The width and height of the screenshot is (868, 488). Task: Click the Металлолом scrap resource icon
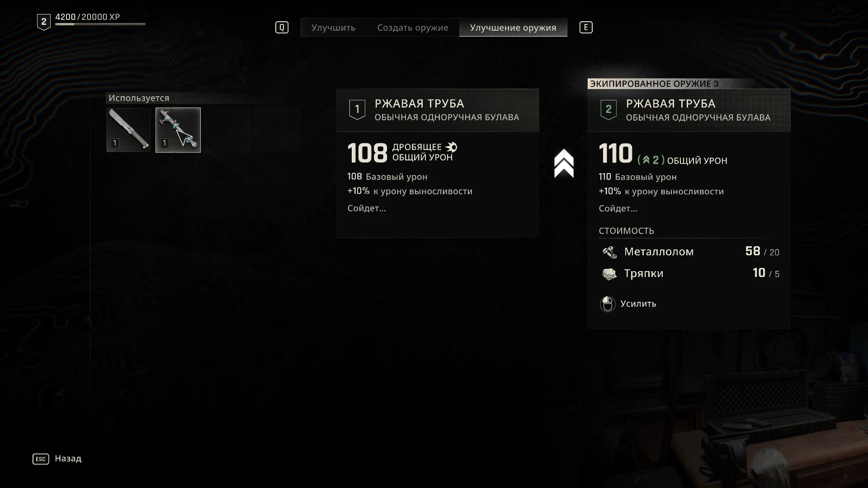point(609,252)
